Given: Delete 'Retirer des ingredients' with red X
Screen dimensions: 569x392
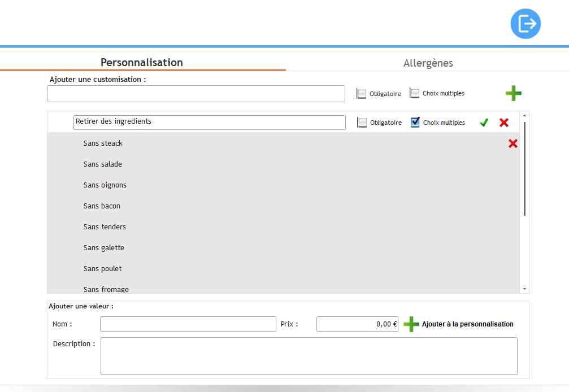Looking at the screenshot, I should pos(504,123).
